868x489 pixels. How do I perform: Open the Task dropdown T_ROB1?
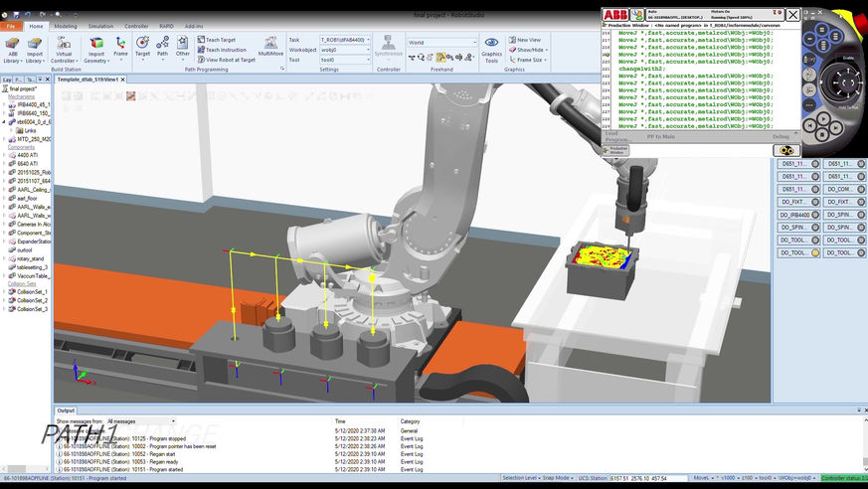pyautogui.click(x=345, y=40)
